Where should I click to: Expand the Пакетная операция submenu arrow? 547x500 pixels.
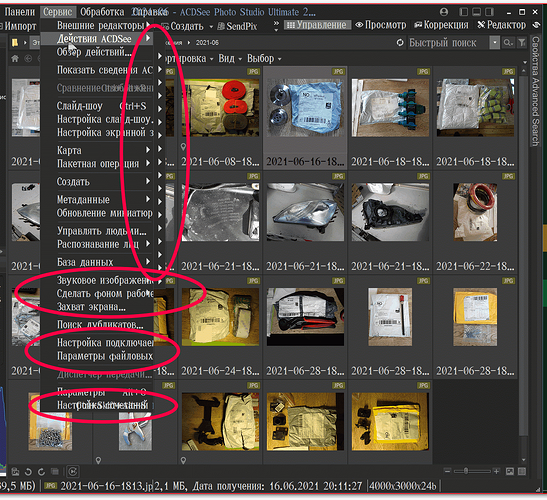click(x=148, y=163)
